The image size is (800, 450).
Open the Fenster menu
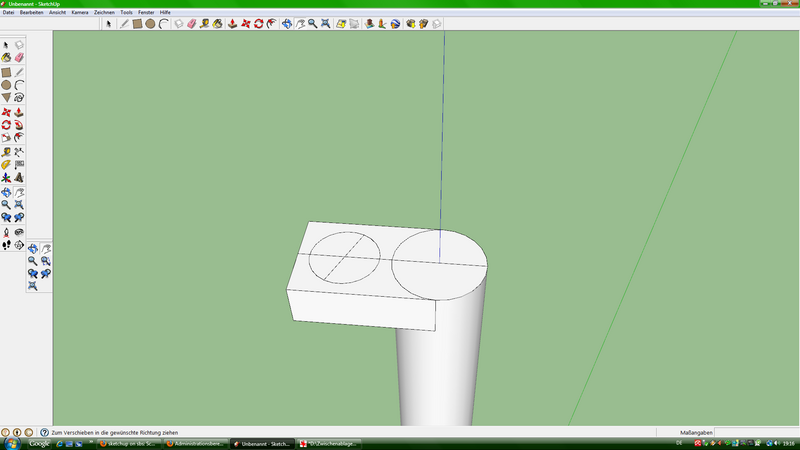[146, 12]
